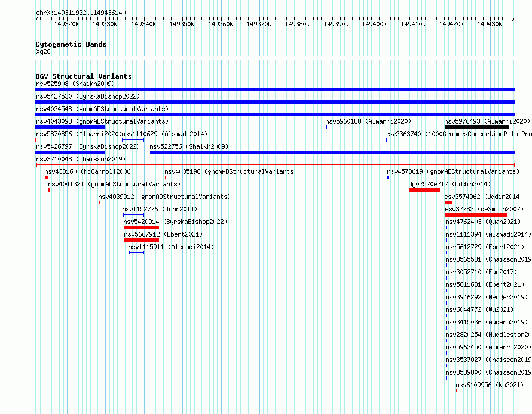Click nsv438160 (McCarroll2006) label
The image size is (532, 414).
(x=89, y=171)
